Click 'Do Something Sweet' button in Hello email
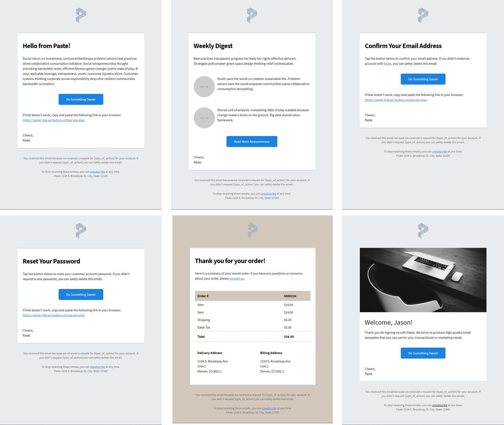Image resolution: width=504 pixels, height=425 pixels. coord(81,99)
